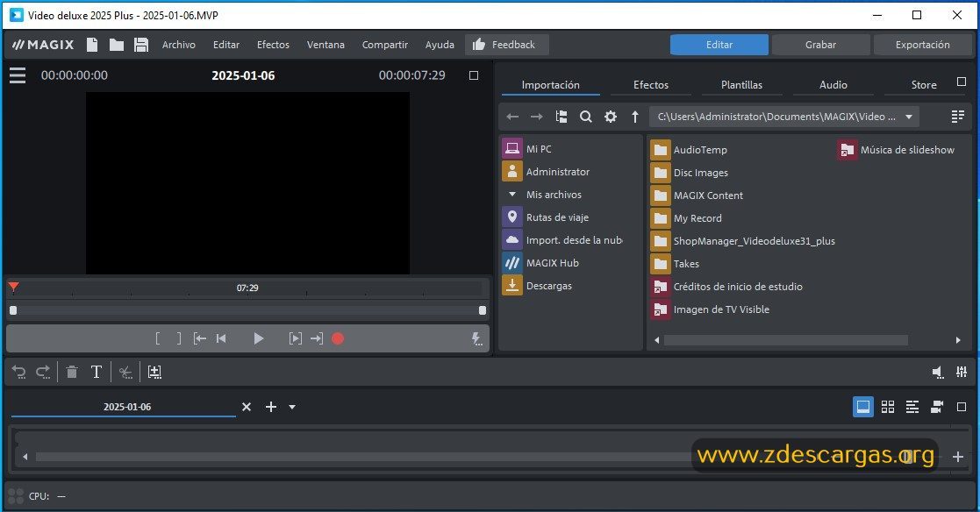The width and height of the screenshot is (980, 512).
Task: Open the Editar menu
Action: (226, 45)
